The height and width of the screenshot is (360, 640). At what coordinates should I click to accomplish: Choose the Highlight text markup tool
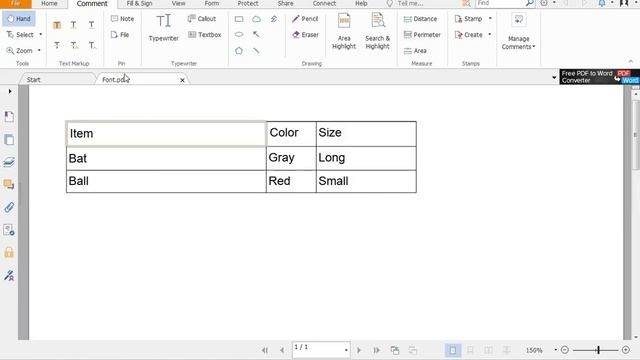(x=57, y=25)
